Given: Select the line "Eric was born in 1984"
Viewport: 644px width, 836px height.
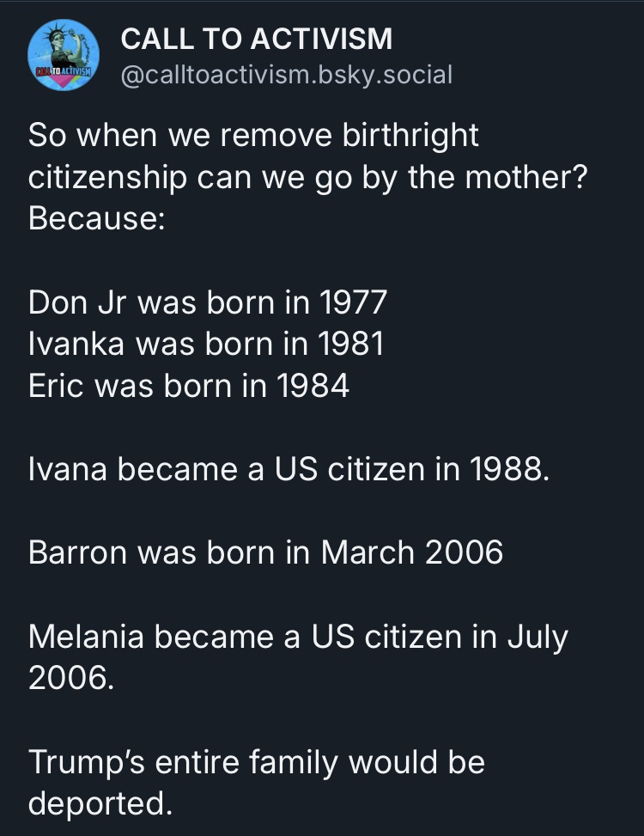Looking at the screenshot, I should click(x=189, y=386).
